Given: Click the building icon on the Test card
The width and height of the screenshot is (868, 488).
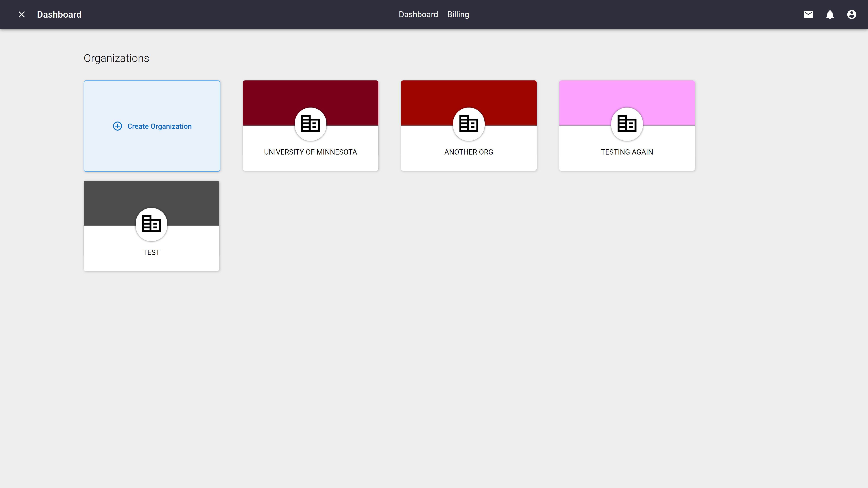Looking at the screenshot, I should (151, 224).
